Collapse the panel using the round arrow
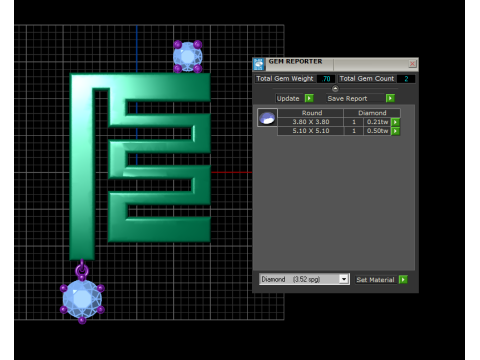This screenshot has height=360, width=480. click(335, 89)
